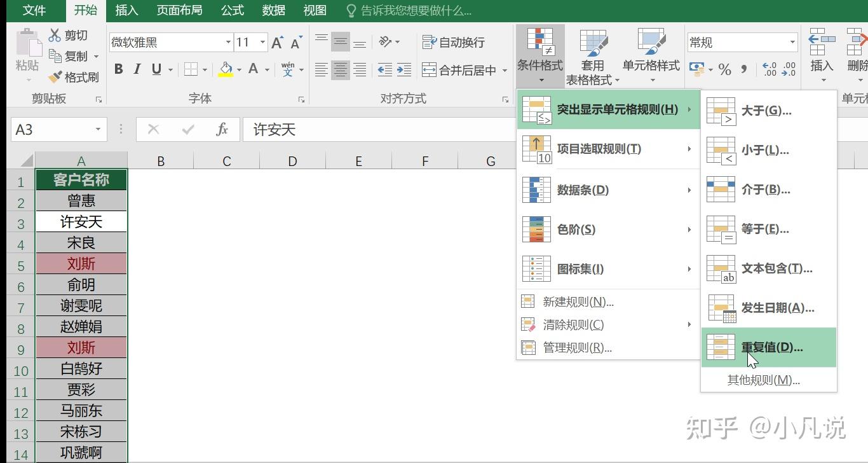Screen dimensions: 868x463
Task: Toggle Bold formatting
Action: [x=119, y=69]
